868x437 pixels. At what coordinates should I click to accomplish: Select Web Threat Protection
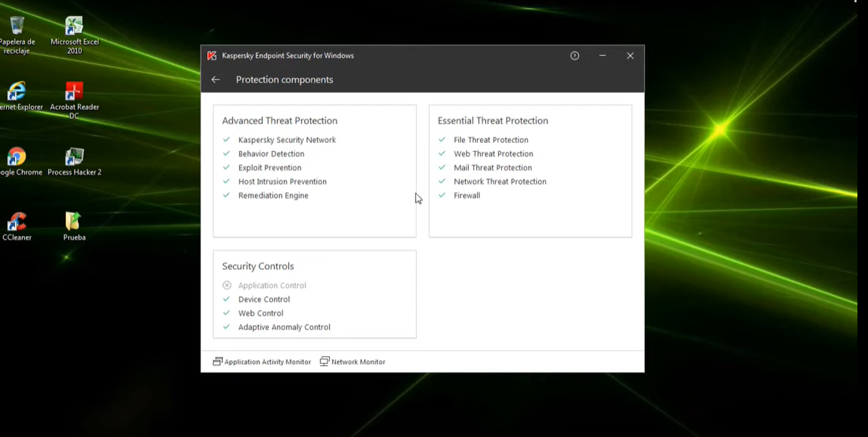pos(493,154)
